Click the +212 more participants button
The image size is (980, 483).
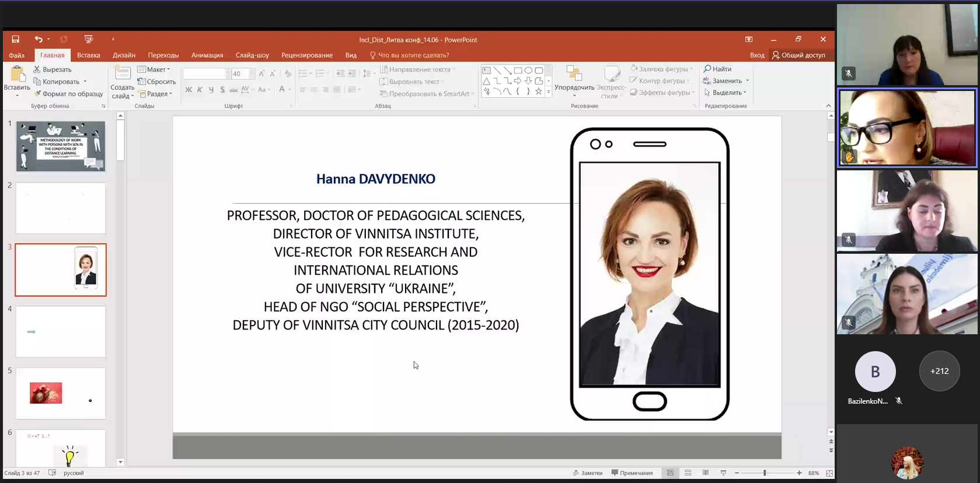[939, 371]
